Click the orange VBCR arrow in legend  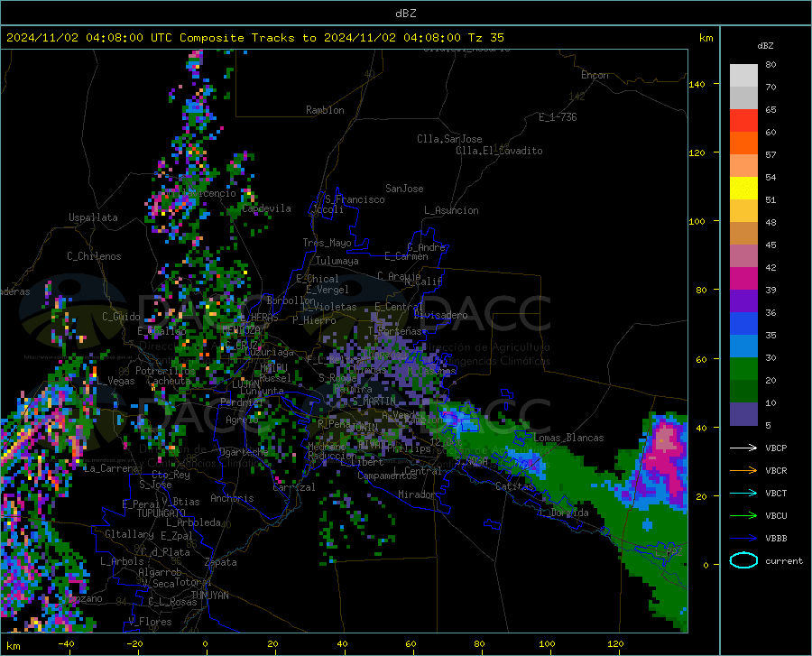(x=743, y=471)
